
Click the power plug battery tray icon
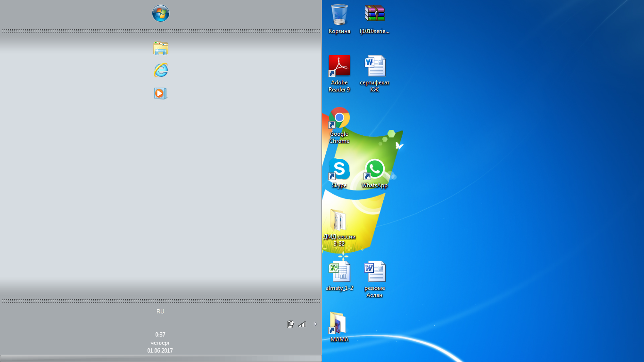[x=291, y=324]
